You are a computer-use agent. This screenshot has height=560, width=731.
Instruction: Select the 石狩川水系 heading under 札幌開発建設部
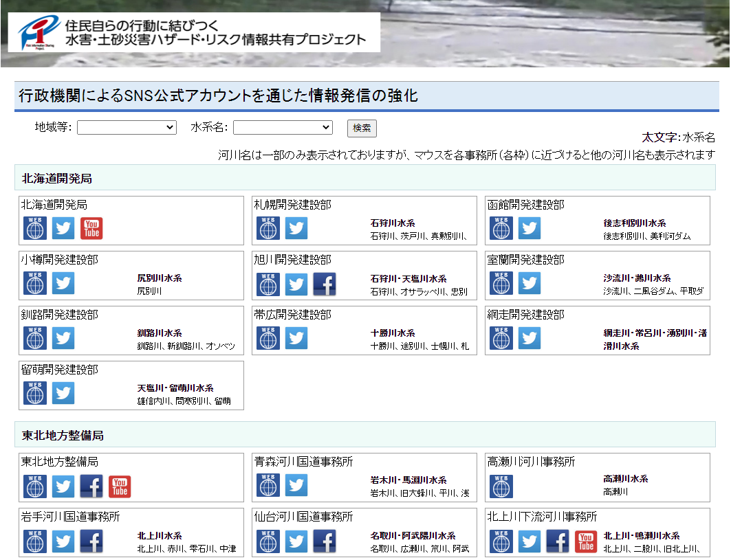(x=393, y=223)
